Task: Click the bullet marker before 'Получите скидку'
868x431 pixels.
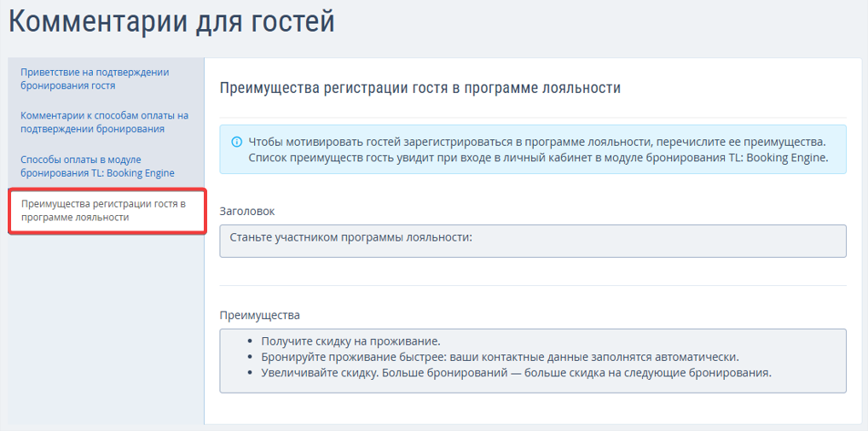Action: tap(248, 341)
